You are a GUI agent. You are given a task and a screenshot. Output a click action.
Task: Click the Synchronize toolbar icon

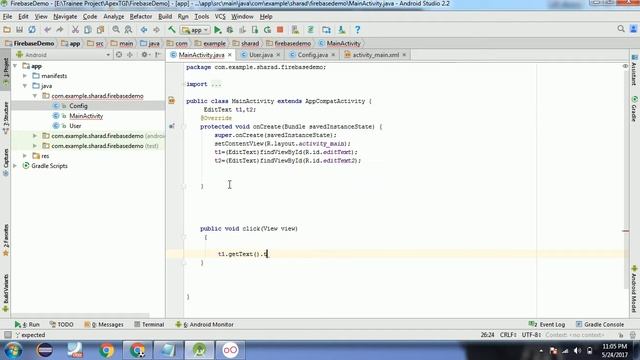[32, 29]
